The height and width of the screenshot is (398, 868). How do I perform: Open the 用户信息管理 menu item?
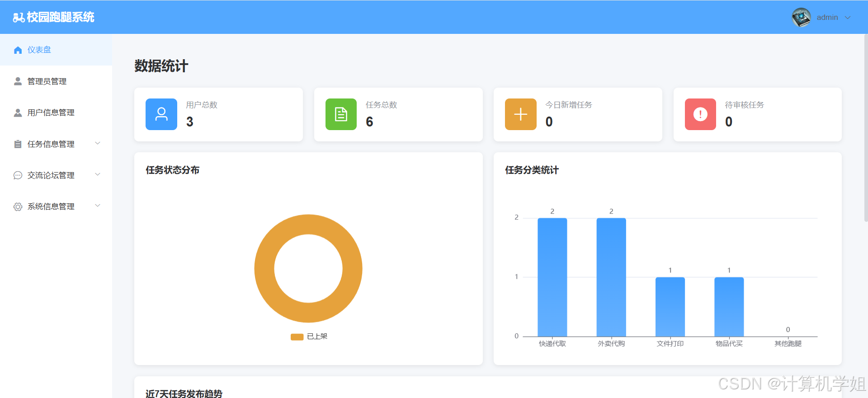pos(56,112)
